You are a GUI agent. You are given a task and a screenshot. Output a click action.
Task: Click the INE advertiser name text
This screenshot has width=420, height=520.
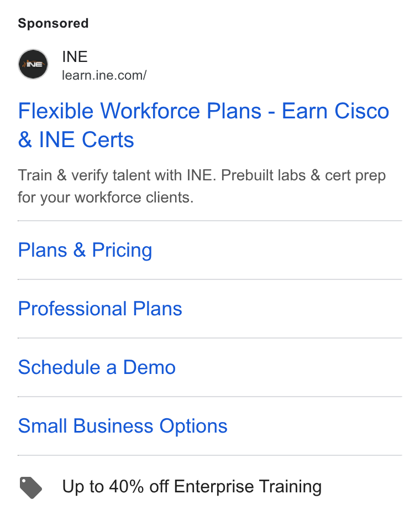tap(75, 57)
